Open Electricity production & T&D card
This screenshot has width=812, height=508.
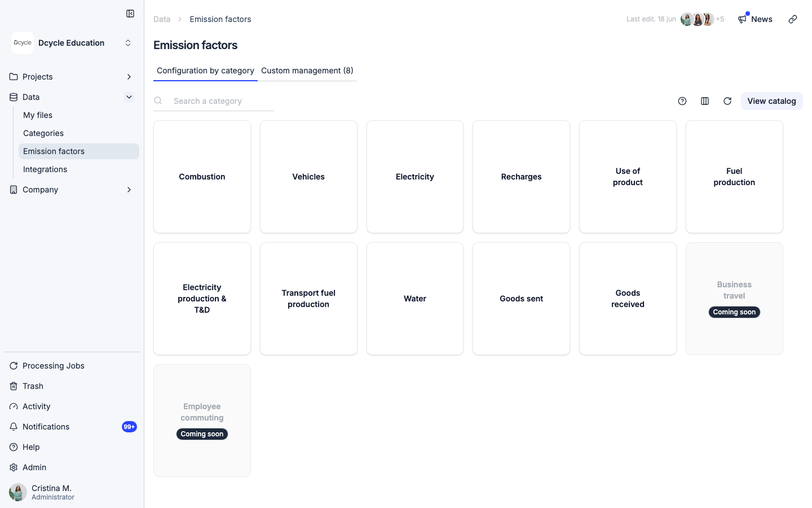pyautogui.click(x=202, y=299)
